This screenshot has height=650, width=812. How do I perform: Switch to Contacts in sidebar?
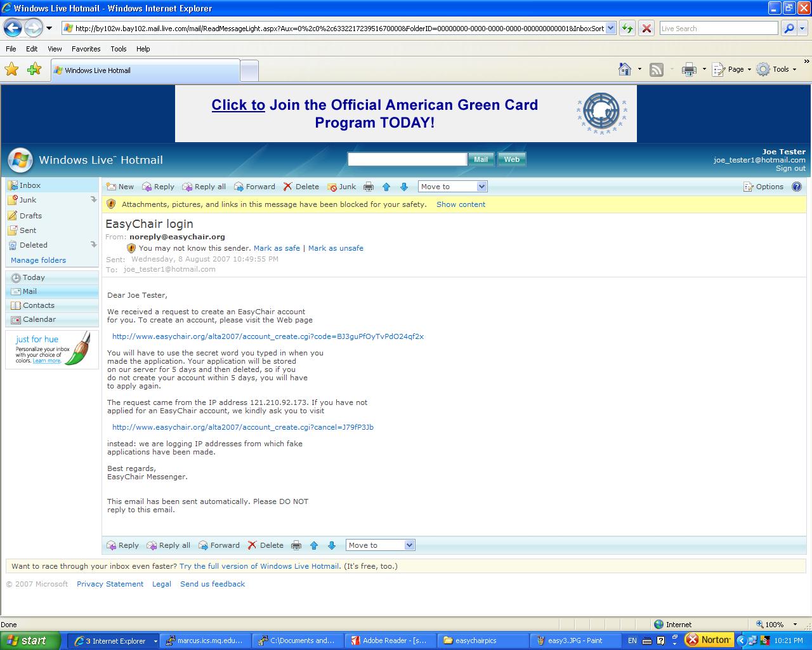coord(38,305)
